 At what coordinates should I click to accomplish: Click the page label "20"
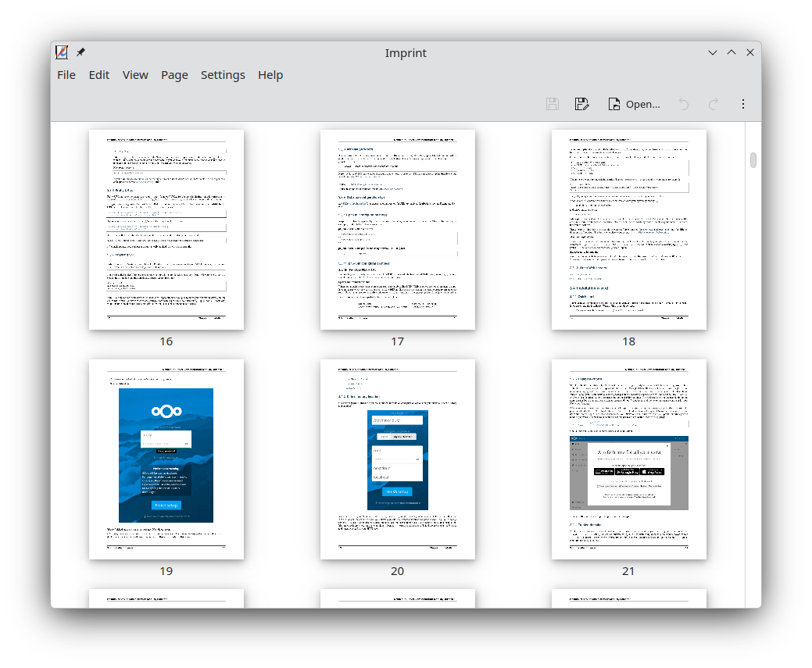click(x=398, y=571)
